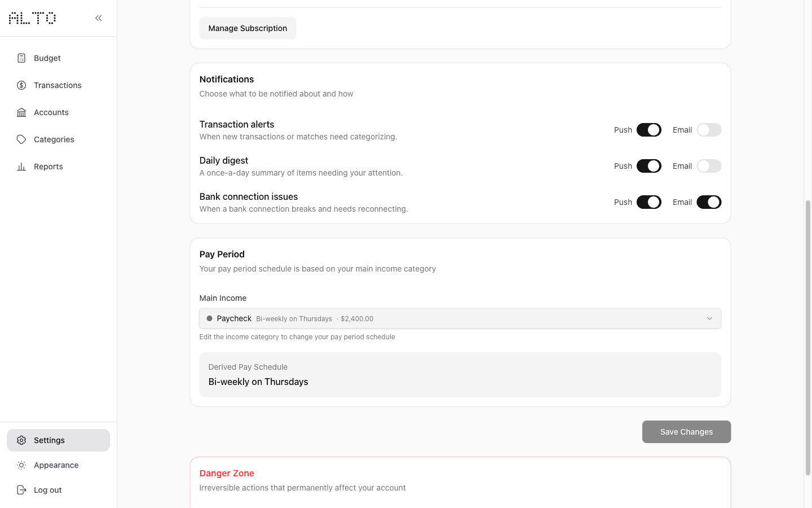Disable Push for Daily digest
Image resolution: width=812 pixels, height=508 pixels.
pyautogui.click(x=649, y=166)
